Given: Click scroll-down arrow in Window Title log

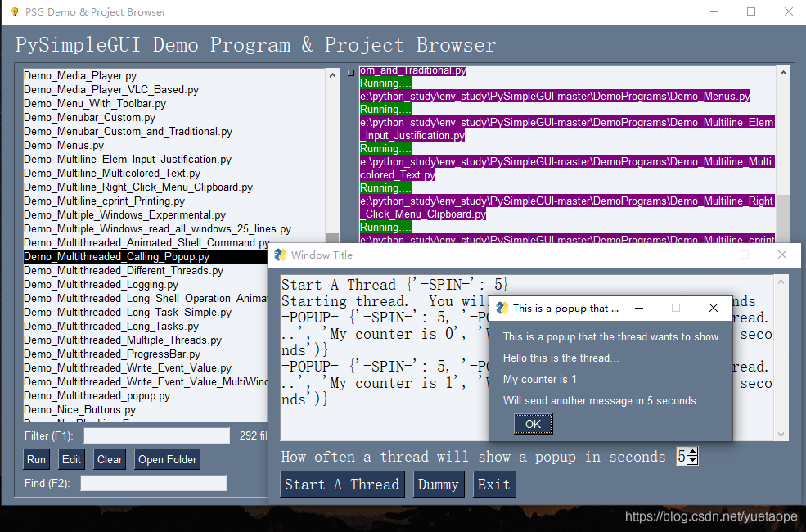Looking at the screenshot, I should pos(781,435).
